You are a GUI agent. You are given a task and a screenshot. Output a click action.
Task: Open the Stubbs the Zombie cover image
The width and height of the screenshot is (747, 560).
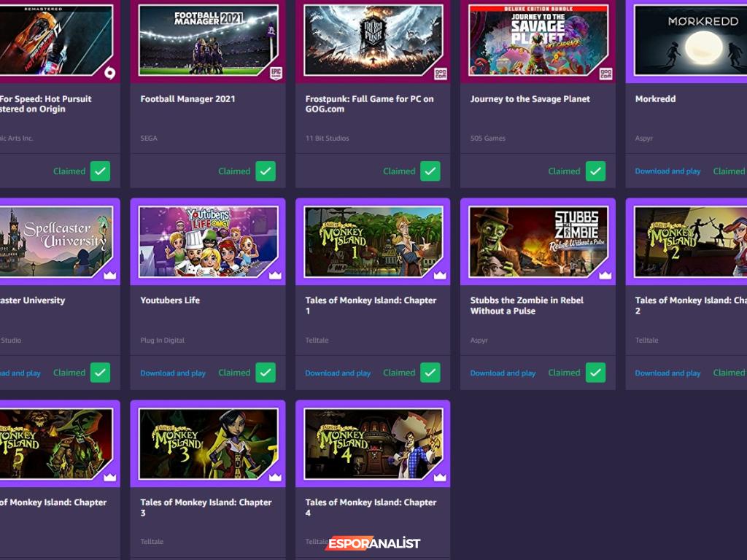[538, 241]
